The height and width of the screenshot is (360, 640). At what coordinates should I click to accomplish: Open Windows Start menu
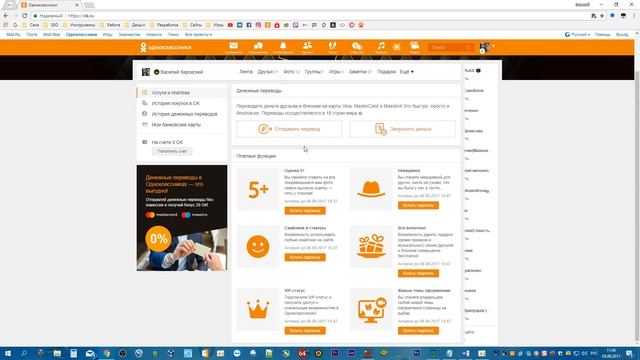[8, 353]
